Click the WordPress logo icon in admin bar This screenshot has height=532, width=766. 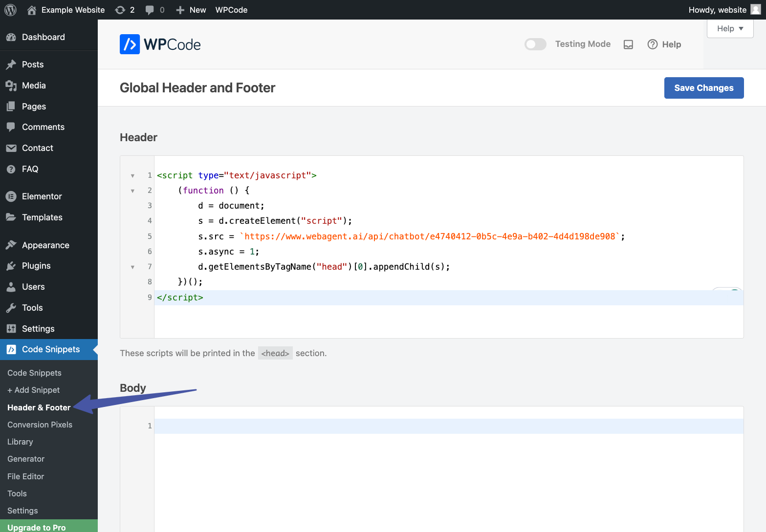click(10, 10)
